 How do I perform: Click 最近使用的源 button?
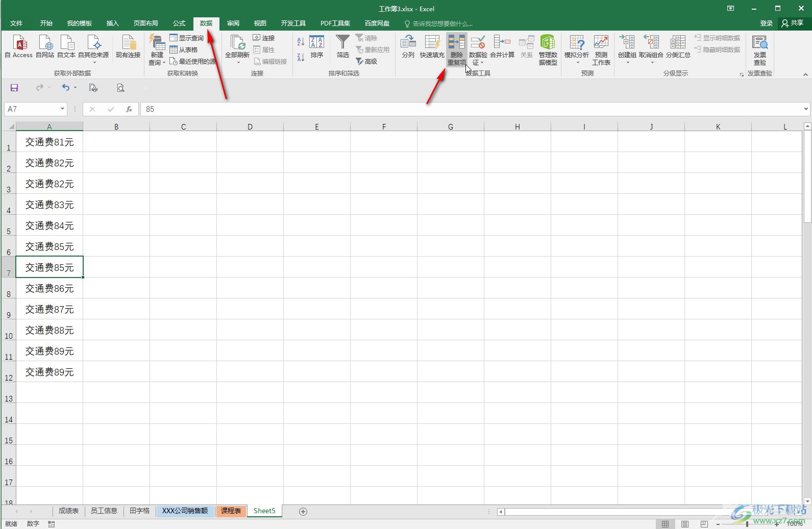click(x=193, y=61)
